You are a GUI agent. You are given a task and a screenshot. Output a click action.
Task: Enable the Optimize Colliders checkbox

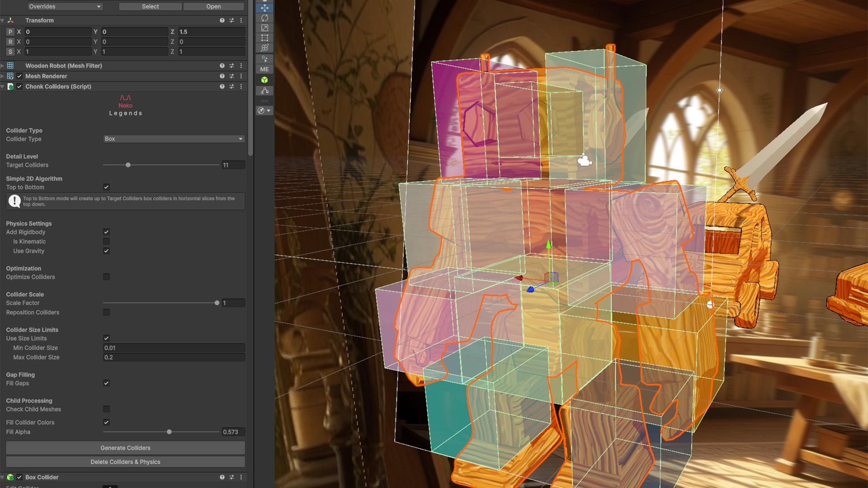[x=106, y=277]
